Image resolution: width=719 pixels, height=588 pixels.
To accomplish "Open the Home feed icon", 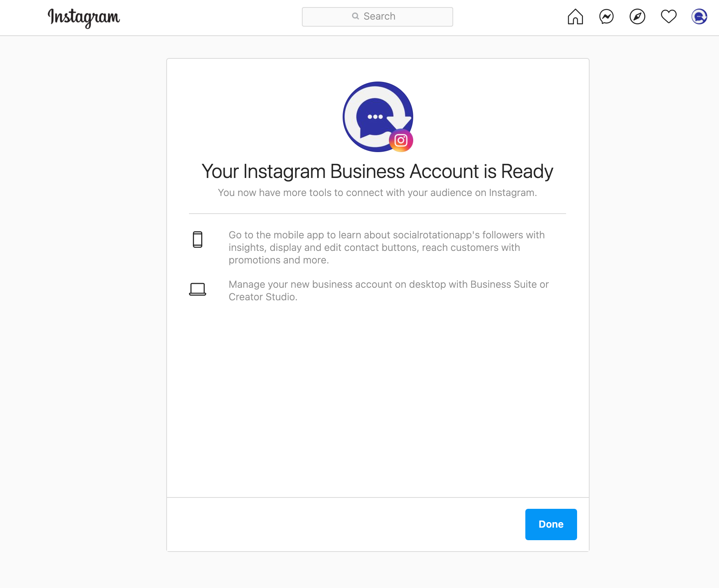I will tap(575, 16).
